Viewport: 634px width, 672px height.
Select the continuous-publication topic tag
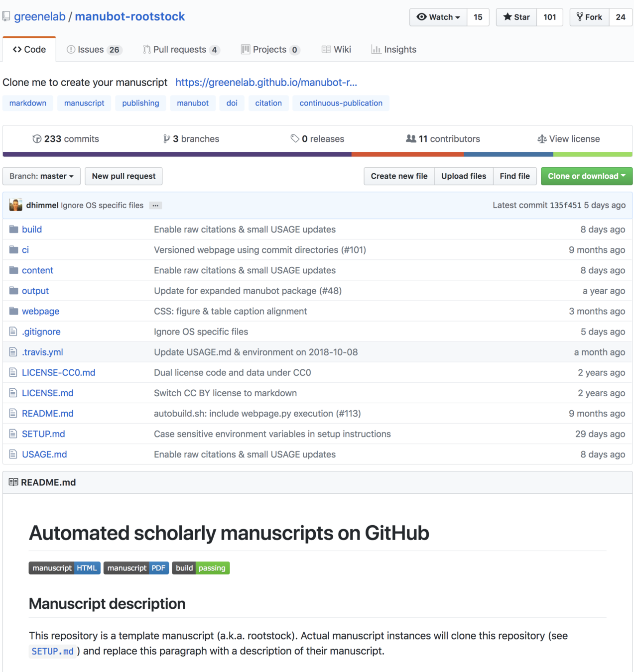(x=341, y=103)
